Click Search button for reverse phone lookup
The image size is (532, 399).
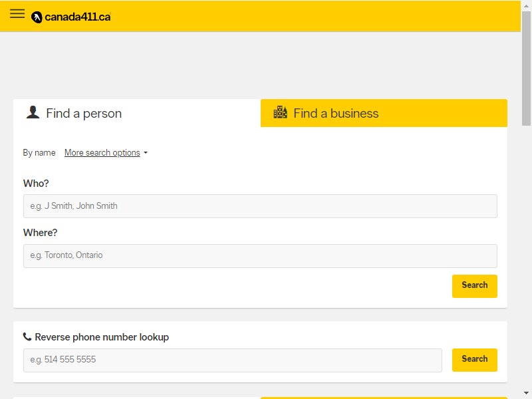(474, 360)
